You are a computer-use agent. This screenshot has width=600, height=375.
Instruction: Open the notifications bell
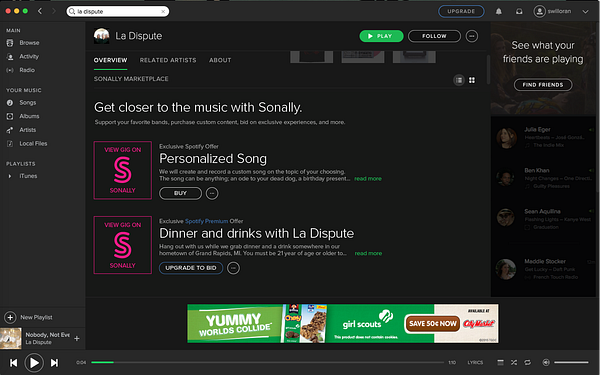tap(499, 11)
